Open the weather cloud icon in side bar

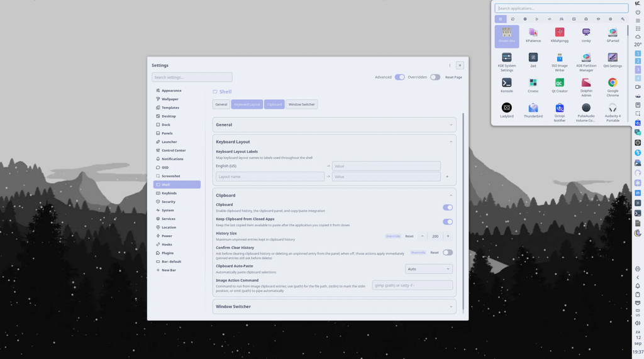pos(638,36)
